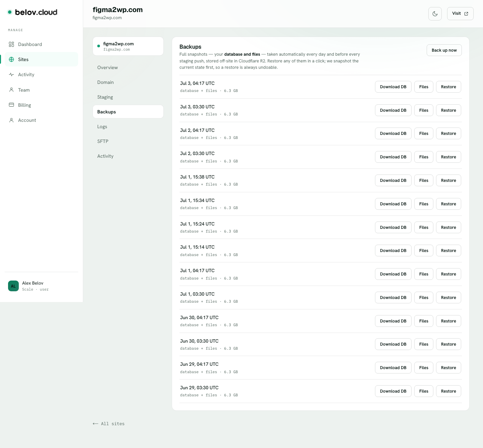This screenshot has height=448, width=483.
Task: Open Files for Jul 1, 15:34 backup
Action: click(424, 204)
